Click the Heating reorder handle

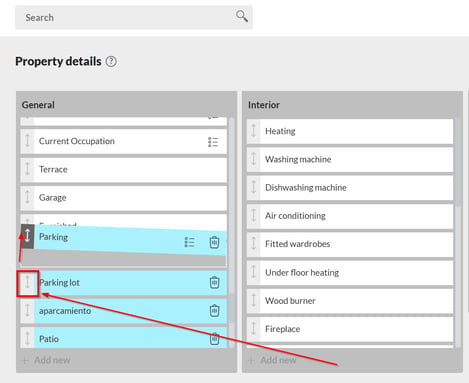(254, 131)
